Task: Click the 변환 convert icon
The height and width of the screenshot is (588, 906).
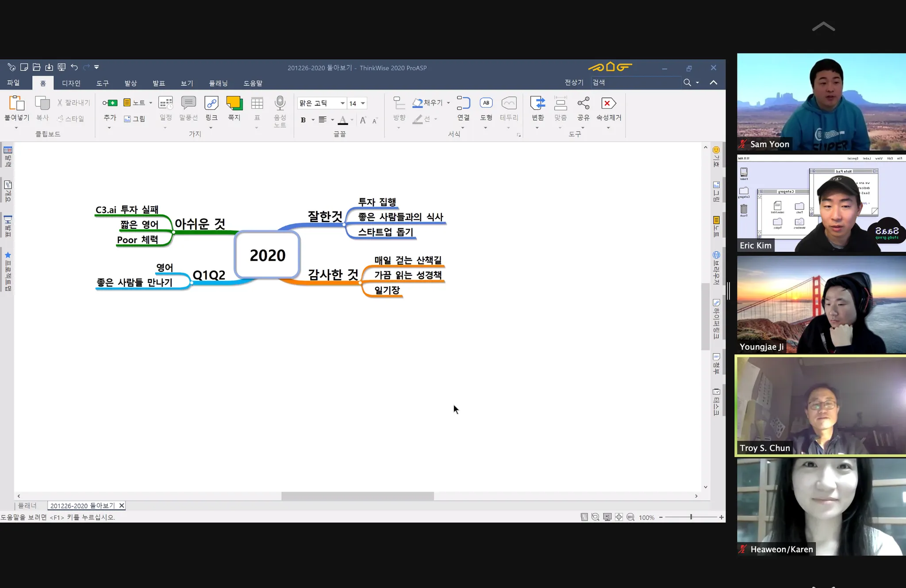Action: pyautogui.click(x=537, y=104)
